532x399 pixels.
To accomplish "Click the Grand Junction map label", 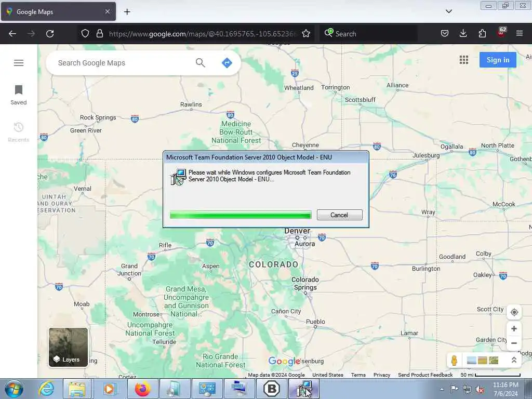I will pyautogui.click(x=129, y=270).
